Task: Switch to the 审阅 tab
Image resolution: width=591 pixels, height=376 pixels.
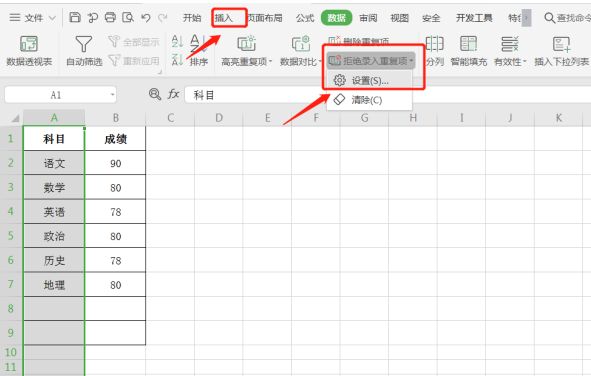Action: click(x=368, y=18)
